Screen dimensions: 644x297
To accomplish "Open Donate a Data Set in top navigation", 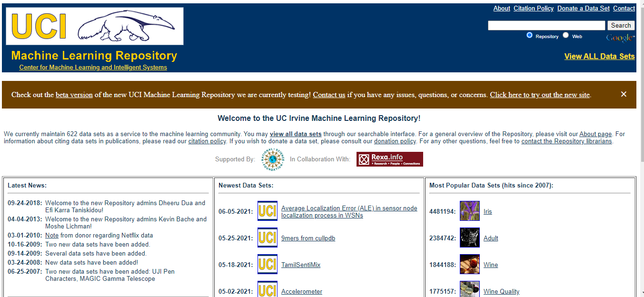I will tap(584, 8).
